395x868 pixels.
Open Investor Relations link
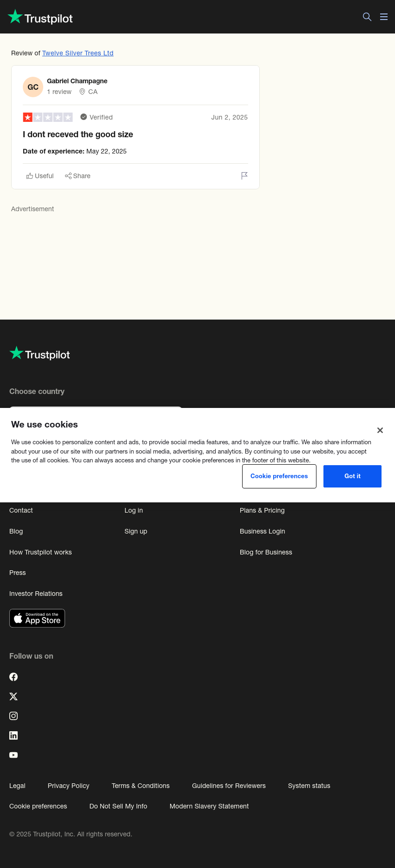pos(36,594)
